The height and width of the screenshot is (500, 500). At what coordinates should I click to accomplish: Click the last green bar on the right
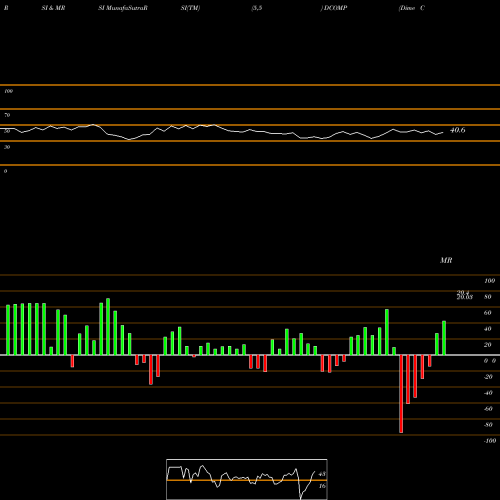pos(444,338)
